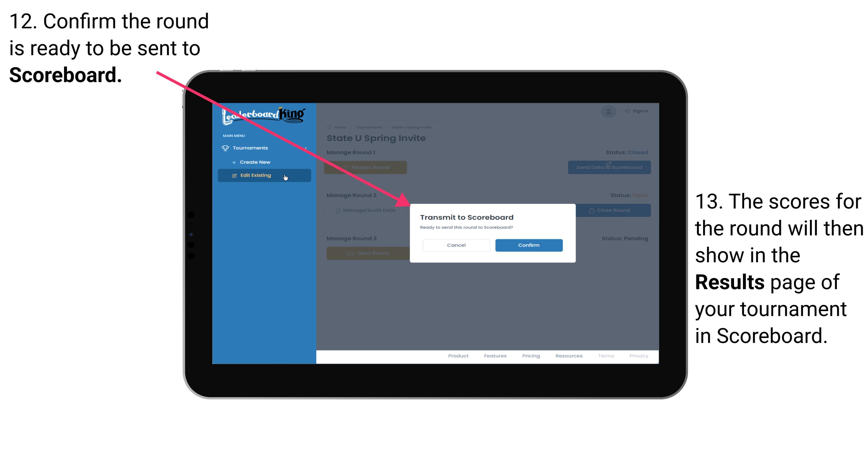The height and width of the screenshot is (467, 868).
Task: Expand the Create New sub-menu
Action: 255,162
